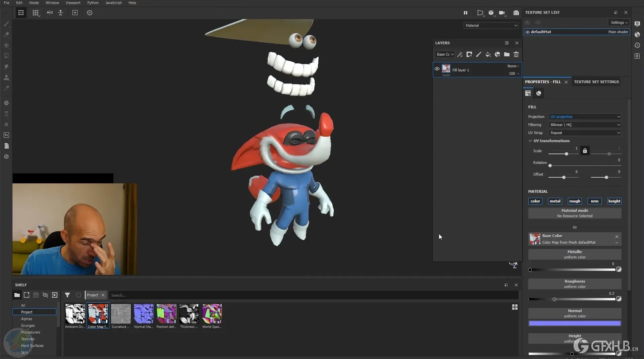644x359 pixels.
Task: Add a fill layer in the Layers panel
Action: (x=488, y=54)
